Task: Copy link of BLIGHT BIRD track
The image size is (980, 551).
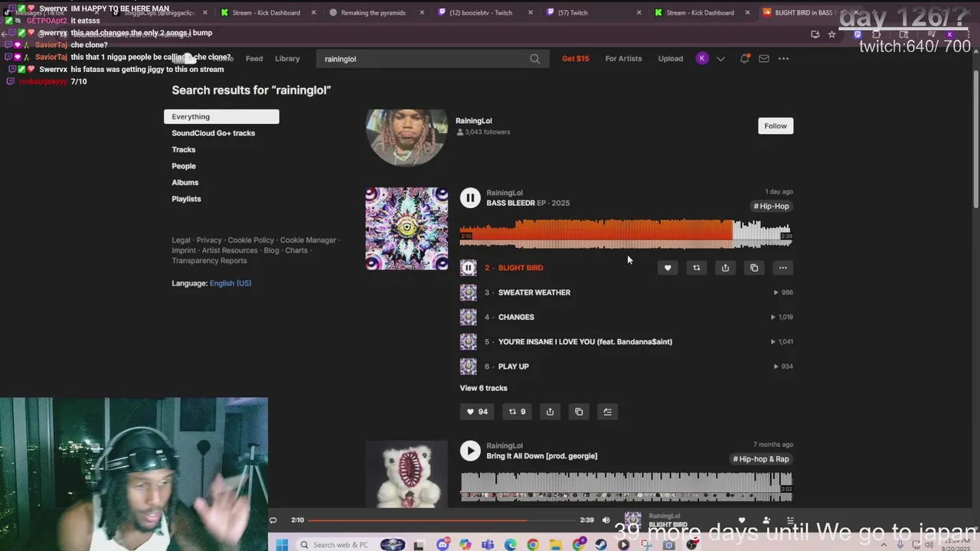Action: click(754, 268)
